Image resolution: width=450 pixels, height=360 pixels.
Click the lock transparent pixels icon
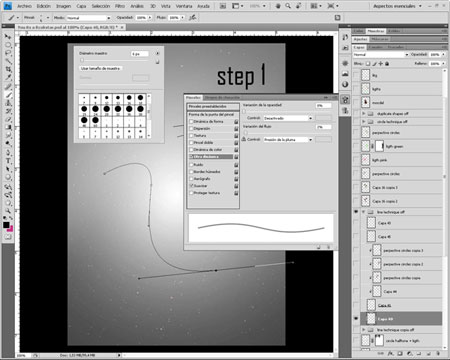[x=368, y=63]
